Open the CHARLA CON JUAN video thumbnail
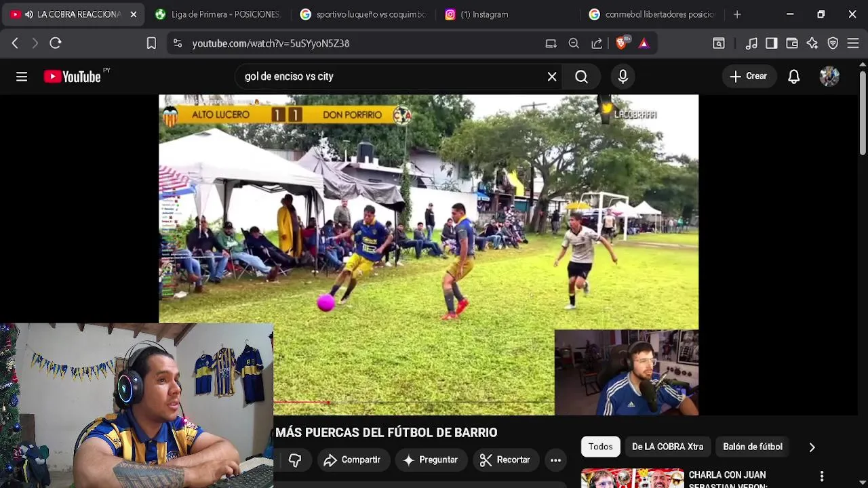Image resolution: width=868 pixels, height=488 pixels. pyautogui.click(x=632, y=479)
